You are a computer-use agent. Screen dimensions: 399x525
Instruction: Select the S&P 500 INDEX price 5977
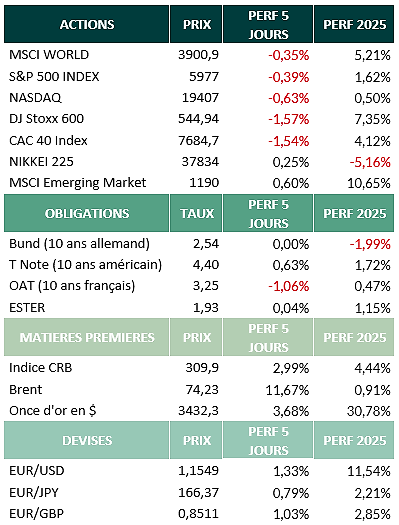point(204,77)
